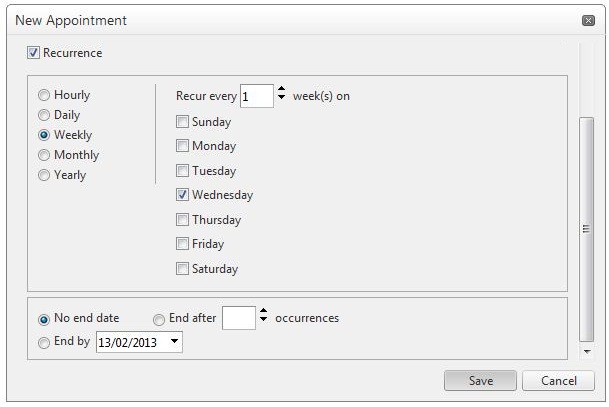Increase the recur every weeks value
The image size is (609, 407).
(x=281, y=91)
